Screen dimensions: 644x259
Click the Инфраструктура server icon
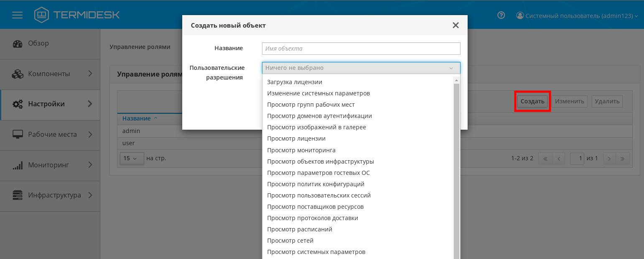tap(18, 195)
